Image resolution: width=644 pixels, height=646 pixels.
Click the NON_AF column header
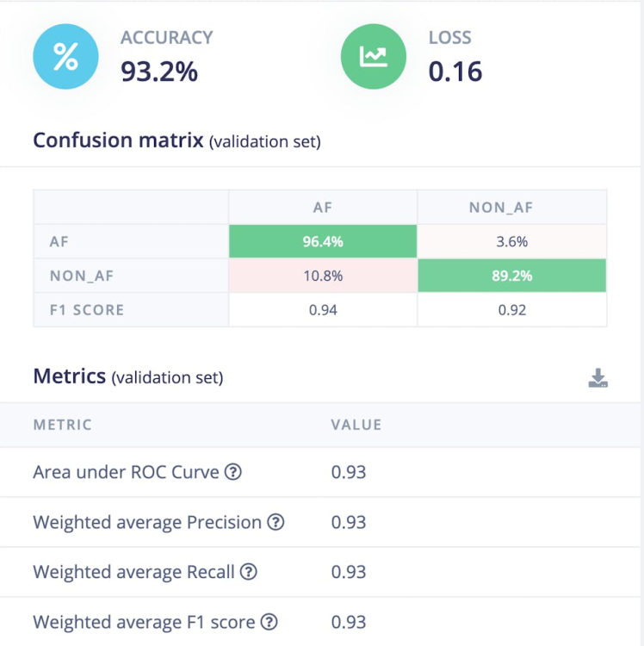click(511, 208)
